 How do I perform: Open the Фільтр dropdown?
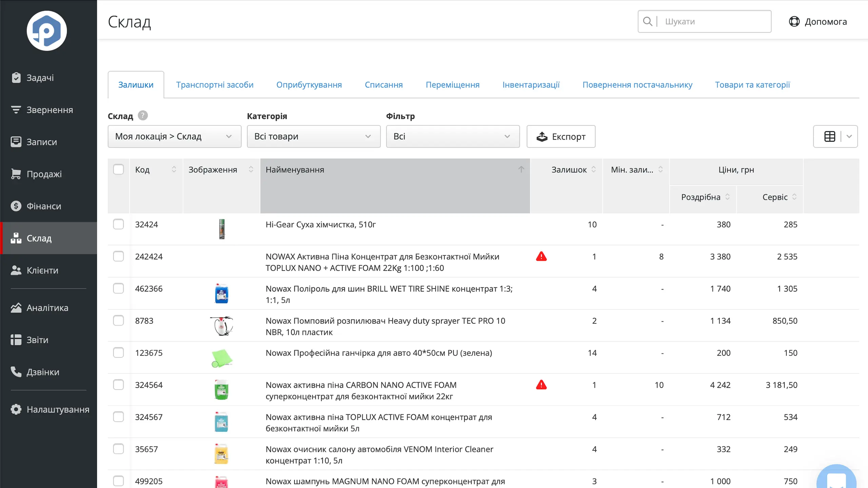(x=453, y=137)
